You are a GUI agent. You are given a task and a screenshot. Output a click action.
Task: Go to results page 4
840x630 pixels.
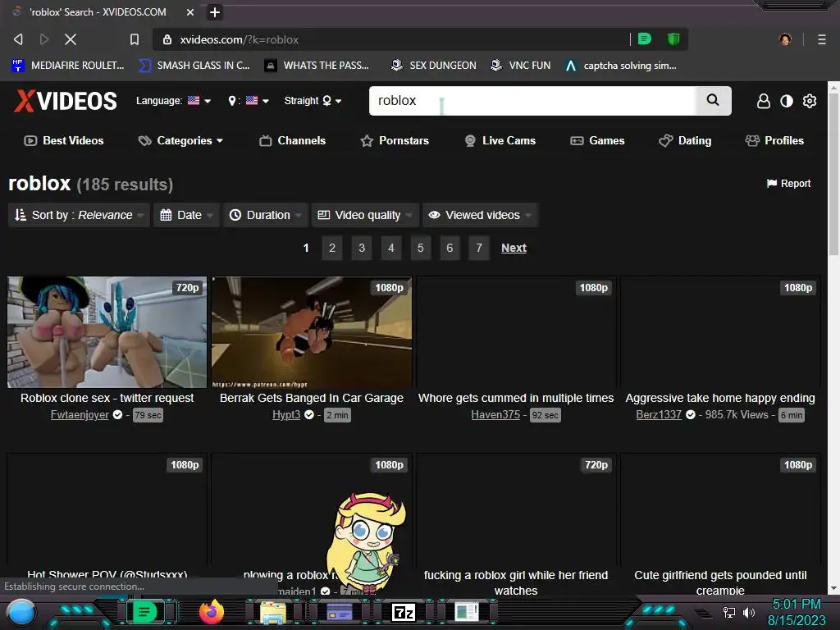coord(391,248)
